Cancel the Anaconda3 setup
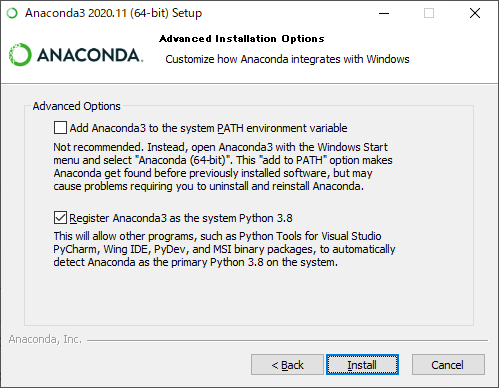Image resolution: width=499 pixels, height=388 pixels. tap(448, 365)
